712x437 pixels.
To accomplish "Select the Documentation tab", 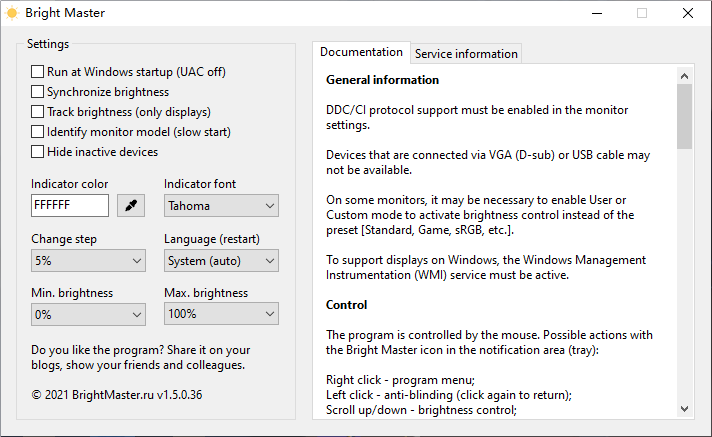I will pos(361,52).
